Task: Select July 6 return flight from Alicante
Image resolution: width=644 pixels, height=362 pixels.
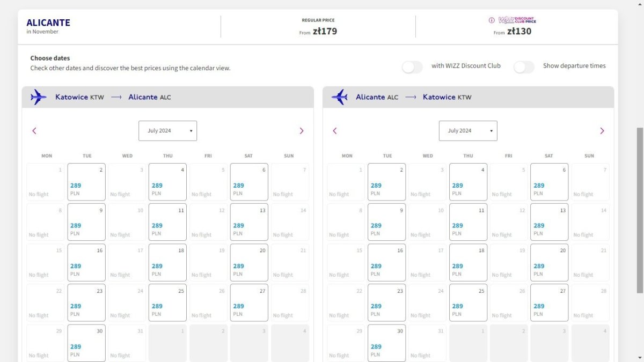Action: coord(549,182)
